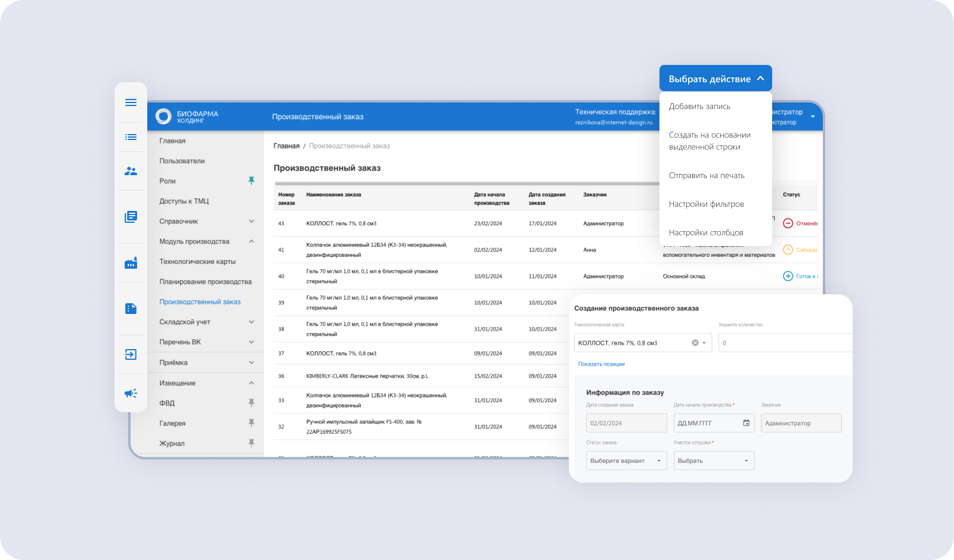Viewport: 954px width, 560px height.
Task: Go to Главная breadcrumb link
Action: point(286,146)
